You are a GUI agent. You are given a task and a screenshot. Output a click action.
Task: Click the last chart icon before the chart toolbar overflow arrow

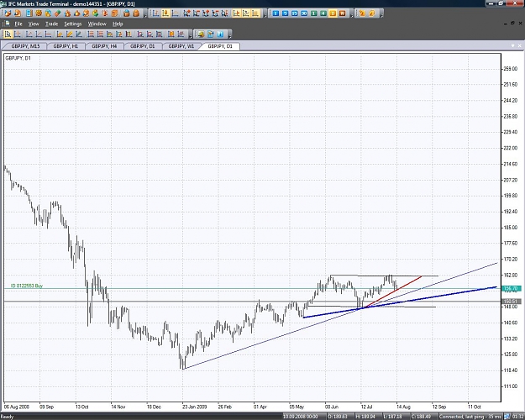coord(255,13)
